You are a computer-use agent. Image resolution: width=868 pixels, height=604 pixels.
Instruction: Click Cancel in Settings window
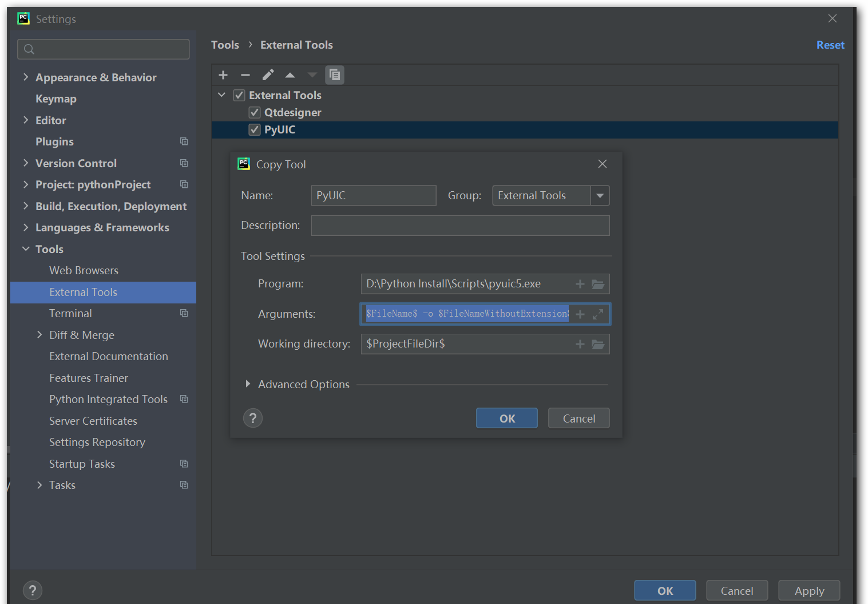[737, 590]
